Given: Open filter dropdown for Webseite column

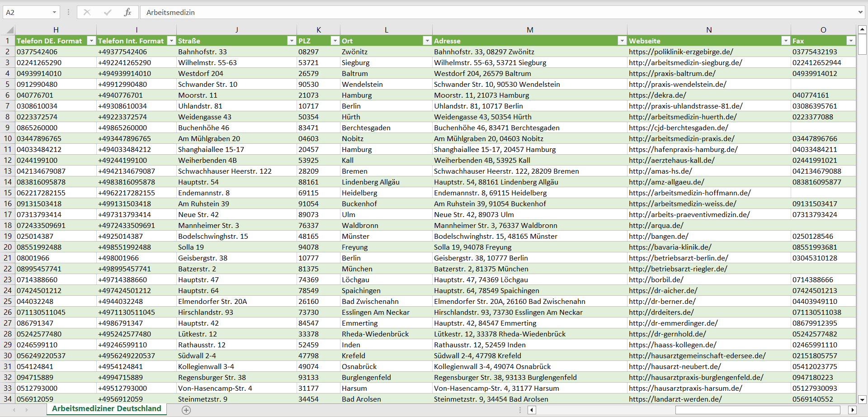Looking at the screenshot, I should click(x=786, y=41).
